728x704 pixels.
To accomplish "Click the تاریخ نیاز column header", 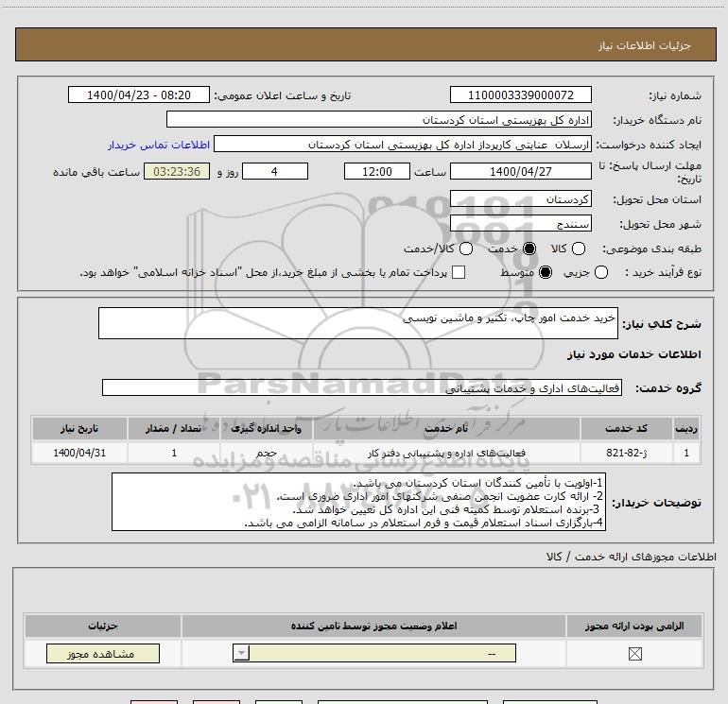I will 79,428.
